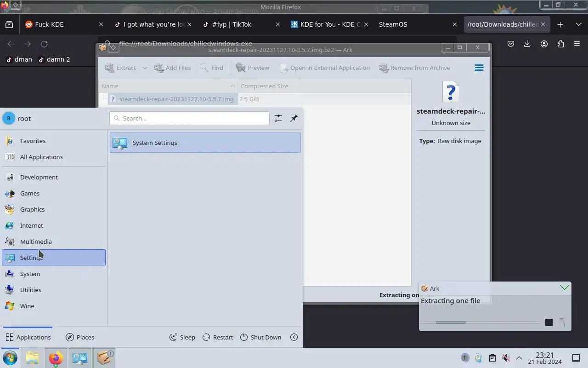Open launcher configure settings icon
This screenshot has width=588, height=368.
point(278,118)
